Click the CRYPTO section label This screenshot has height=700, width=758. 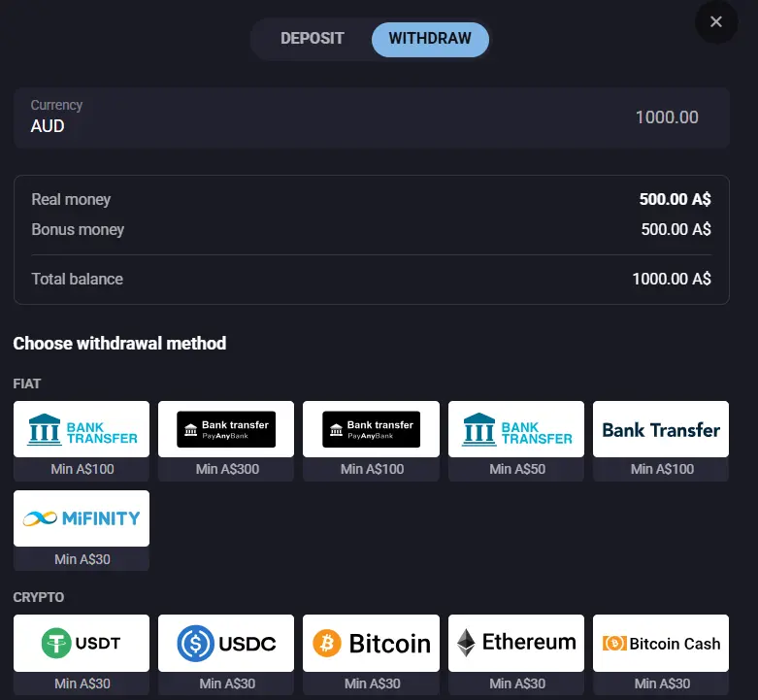pos(39,597)
